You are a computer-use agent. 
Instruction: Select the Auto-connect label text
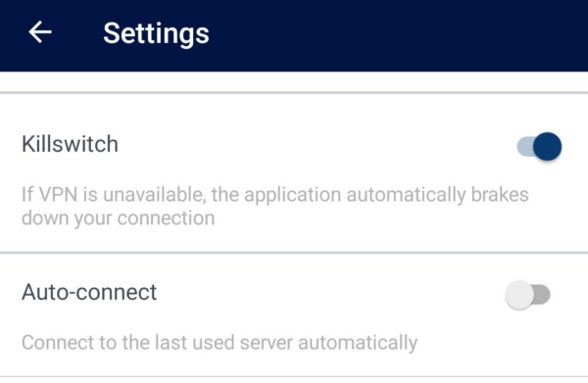click(89, 292)
